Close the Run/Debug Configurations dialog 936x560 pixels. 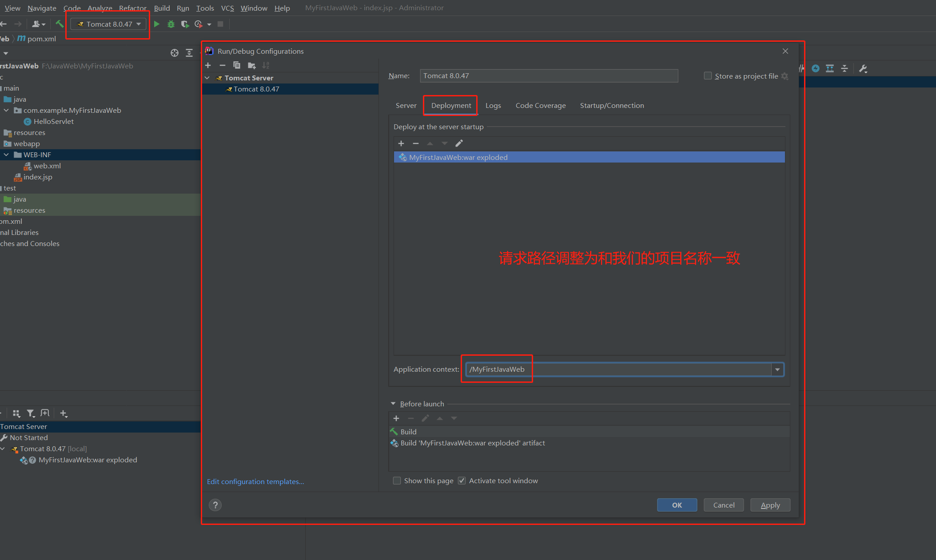pos(785,51)
